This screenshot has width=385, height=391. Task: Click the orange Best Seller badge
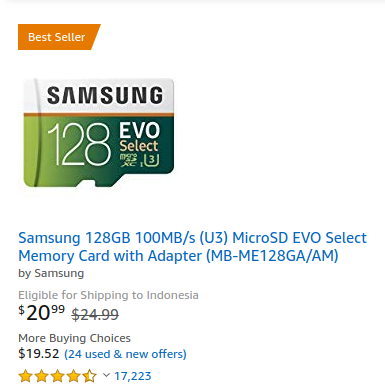57,37
